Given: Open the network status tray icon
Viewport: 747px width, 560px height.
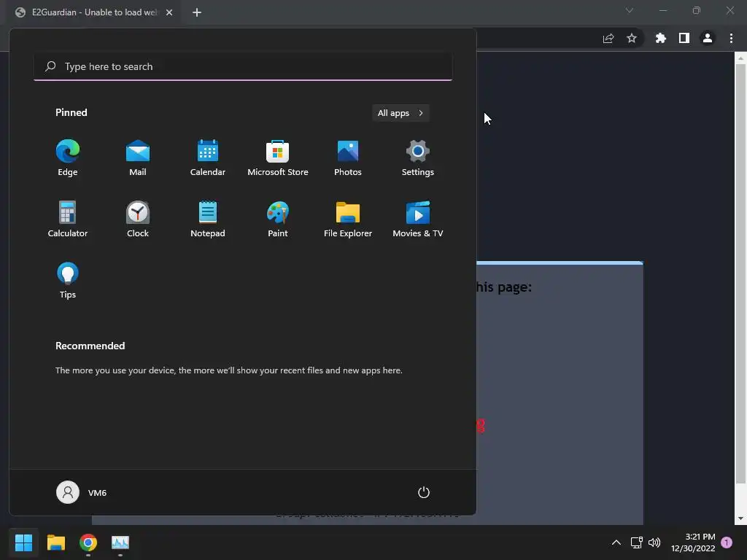Looking at the screenshot, I should (x=636, y=542).
